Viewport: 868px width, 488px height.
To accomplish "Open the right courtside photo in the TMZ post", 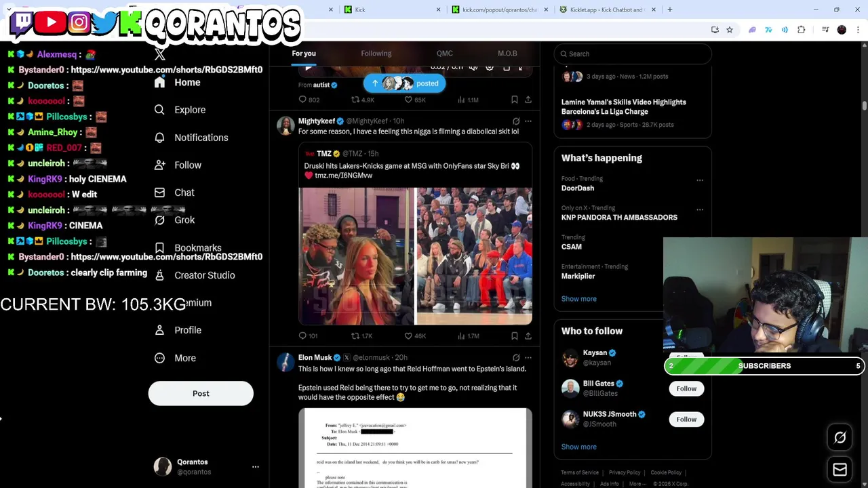I will click(x=474, y=256).
